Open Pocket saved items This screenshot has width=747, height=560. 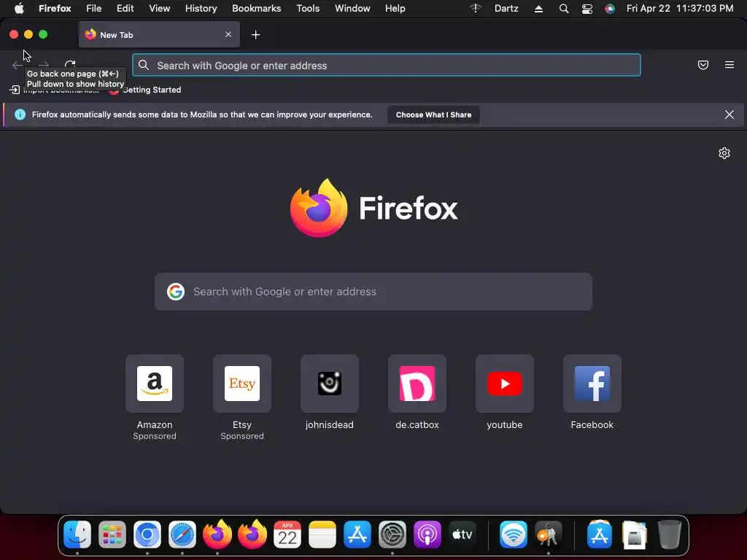click(x=703, y=65)
